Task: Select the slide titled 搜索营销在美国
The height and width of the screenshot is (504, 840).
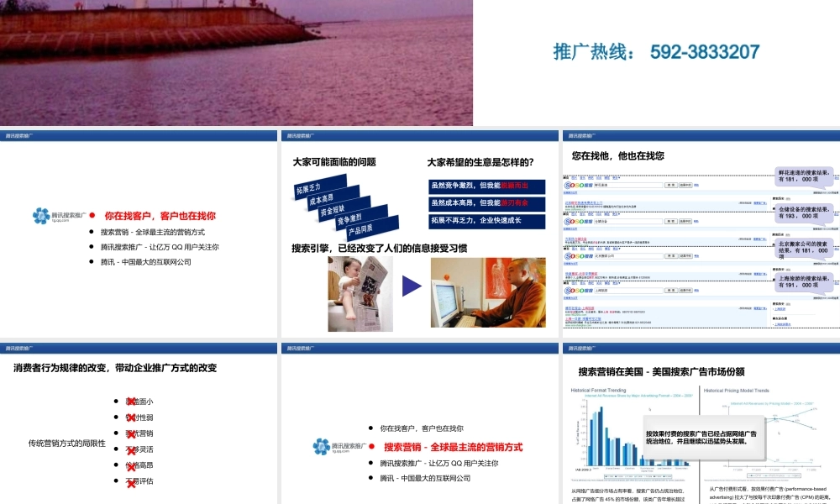Action: (701, 423)
